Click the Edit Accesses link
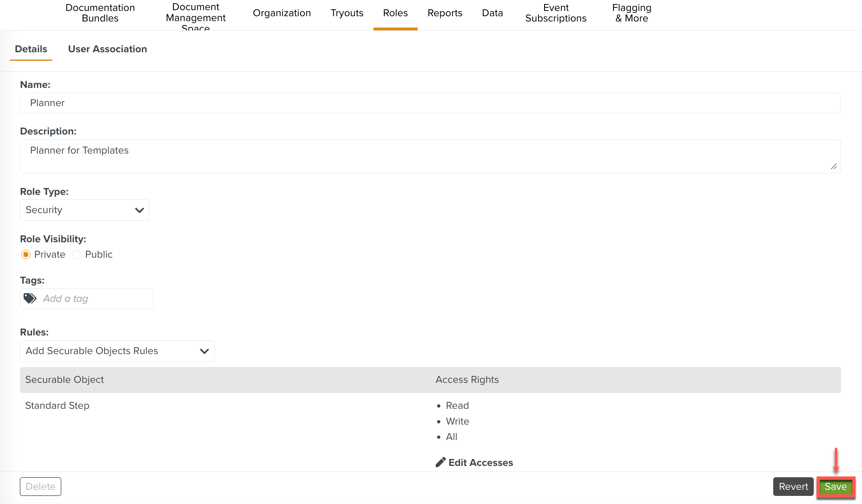862x504 pixels. tap(480, 463)
